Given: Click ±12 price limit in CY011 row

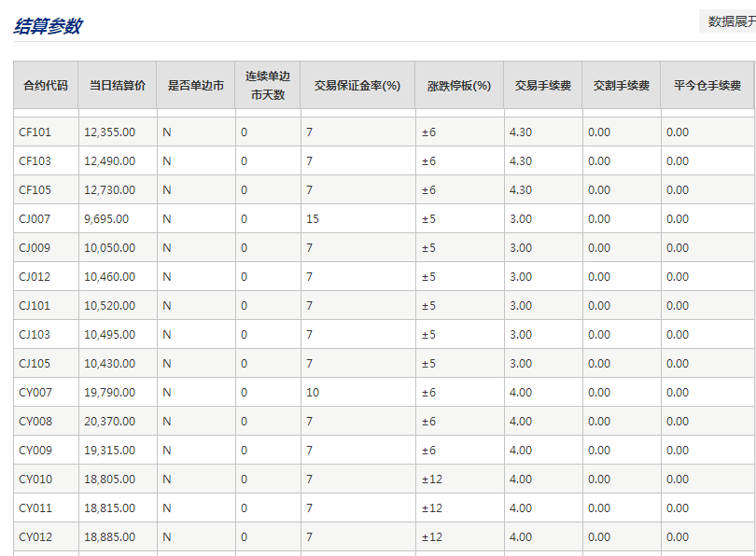Looking at the screenshot, I should (432, 507).
